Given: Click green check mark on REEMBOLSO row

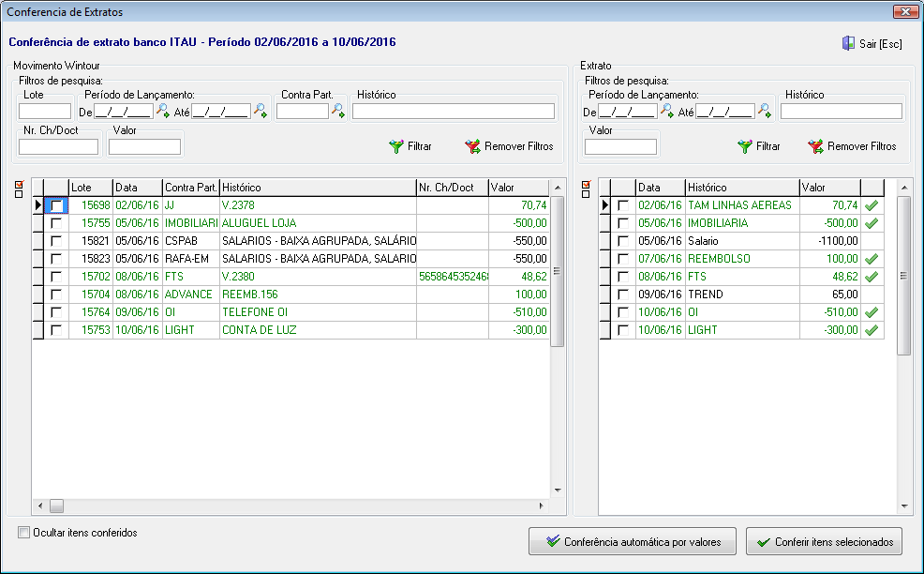Looking at the screenshot, I should coord(871,258).
